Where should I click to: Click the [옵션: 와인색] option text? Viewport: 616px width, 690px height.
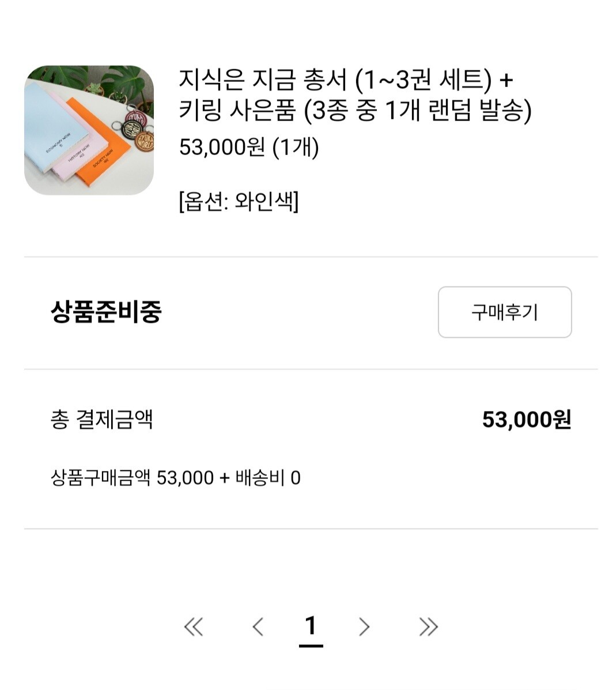point(239,202)
